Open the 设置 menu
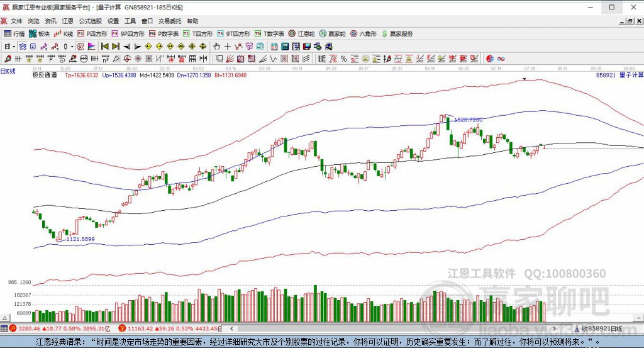 coord(113,21)
